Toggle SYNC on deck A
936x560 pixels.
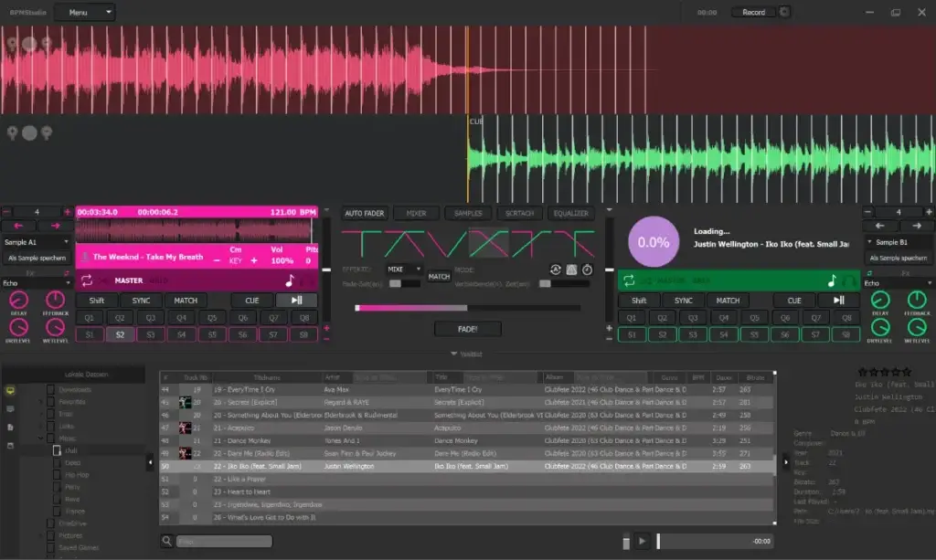[141, 301]
